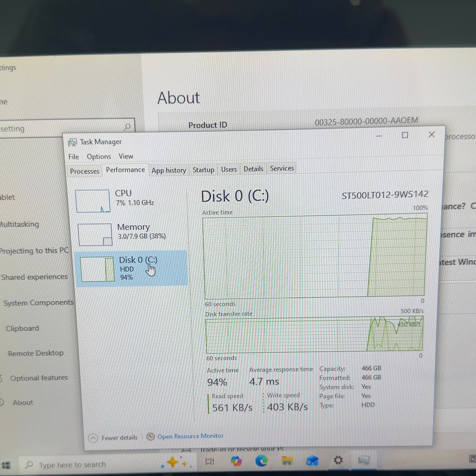
Task: Click the Capacity 466 GB value
Action: [x=371, y=368]
